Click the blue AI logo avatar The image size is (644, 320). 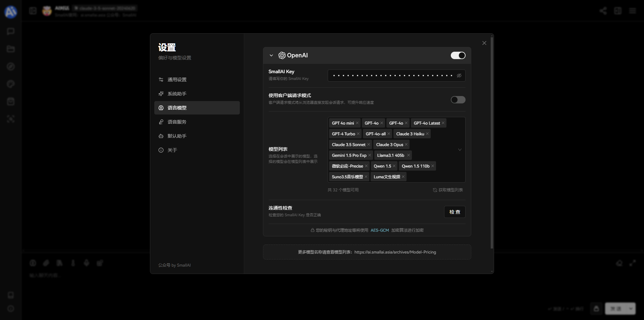tap(11, 12)
